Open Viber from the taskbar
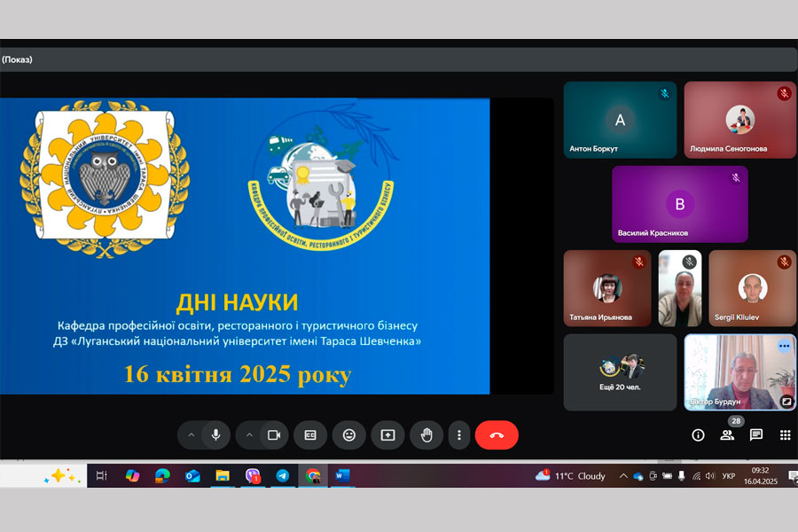Viewport: 798px width, 532px height. (253, 475)
